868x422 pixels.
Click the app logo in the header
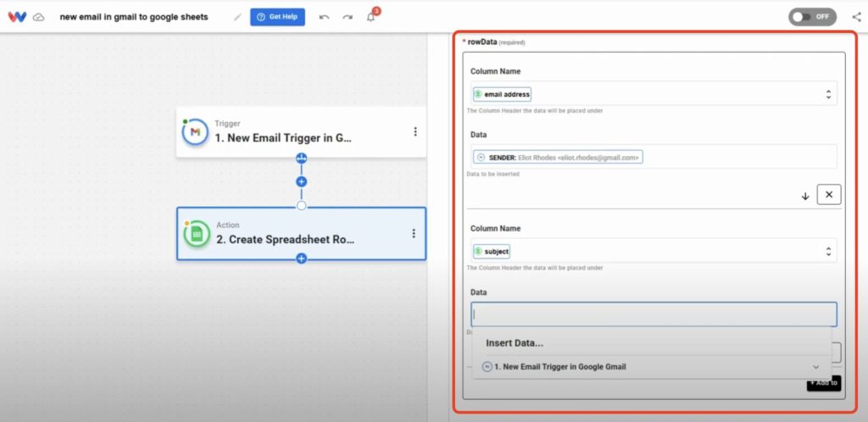click(17, 17)
